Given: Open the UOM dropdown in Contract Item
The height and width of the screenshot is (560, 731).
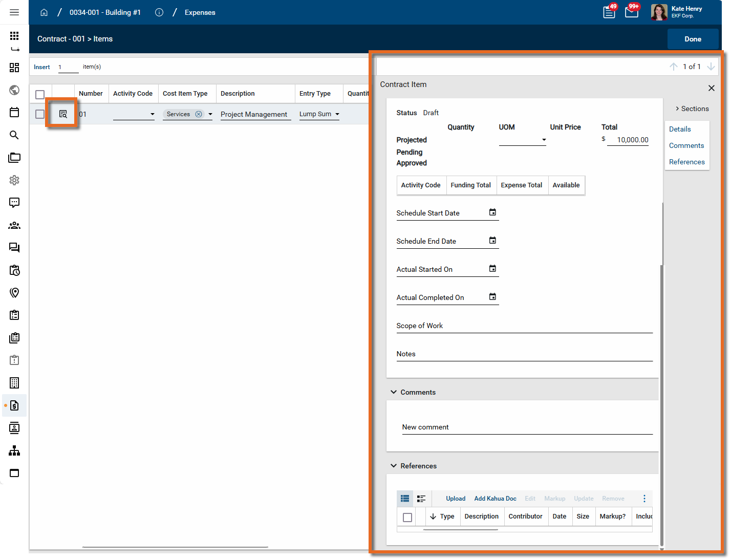Looking at the screenshot, I should click(544, 140).
